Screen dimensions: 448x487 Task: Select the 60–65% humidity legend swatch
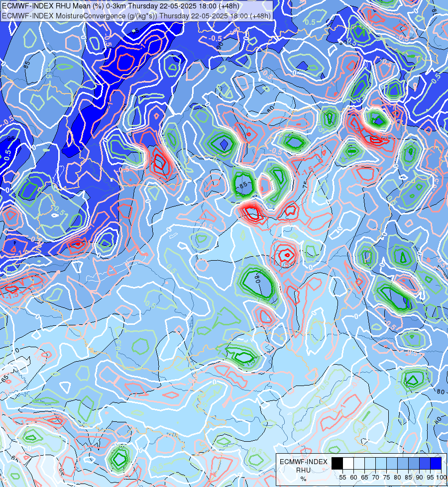[x=359, y=463]
